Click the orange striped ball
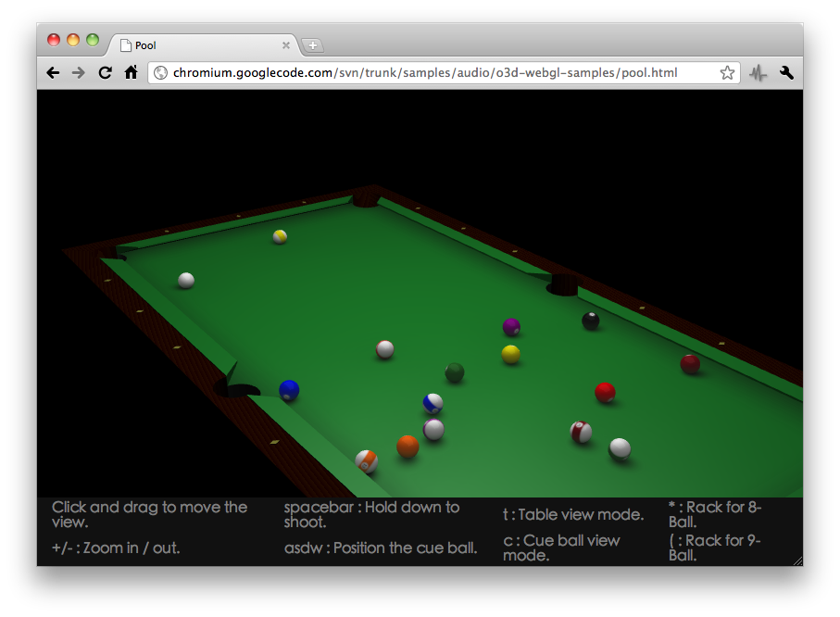Screen dimensions: 840x617 click(x=367, y=461)
